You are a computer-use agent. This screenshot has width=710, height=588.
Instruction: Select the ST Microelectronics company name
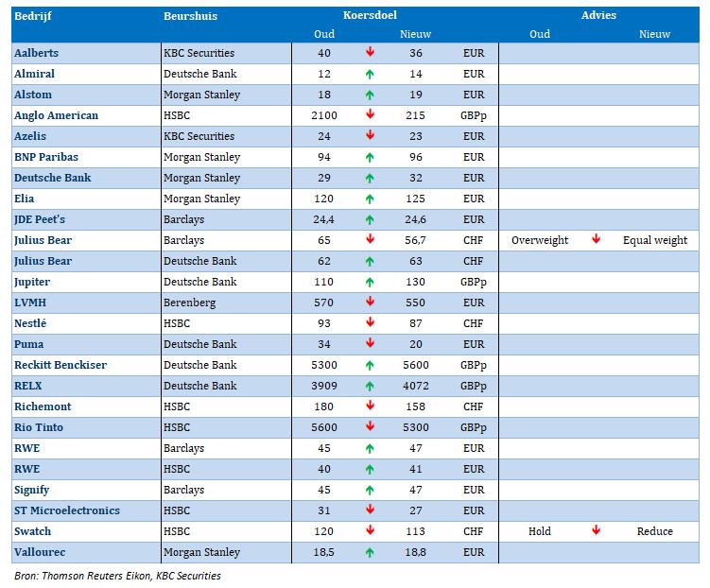click(67, 510)
